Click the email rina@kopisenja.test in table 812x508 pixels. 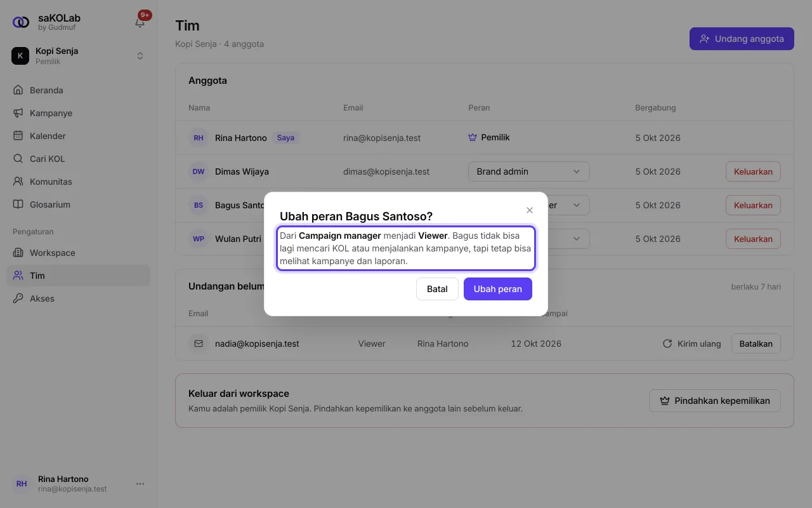[382, 138]
